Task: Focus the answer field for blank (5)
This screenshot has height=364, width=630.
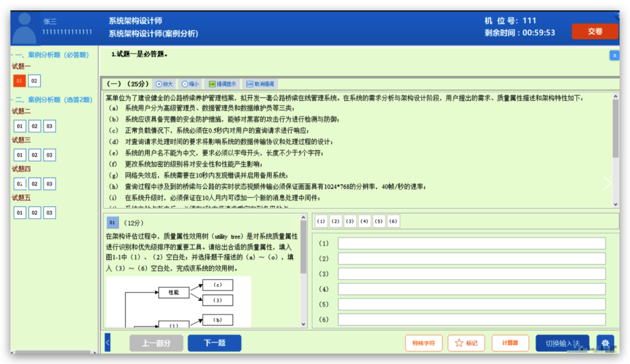Action: click(x=472, y=304)
